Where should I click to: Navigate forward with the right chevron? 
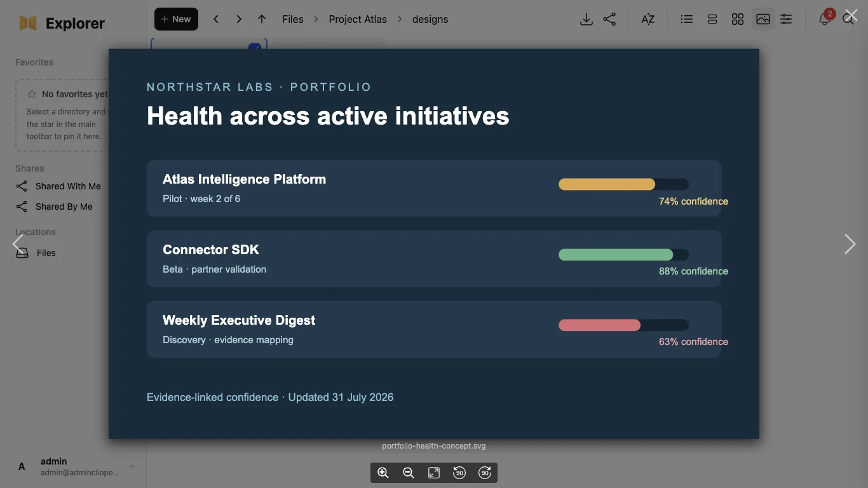coord(239,19)
